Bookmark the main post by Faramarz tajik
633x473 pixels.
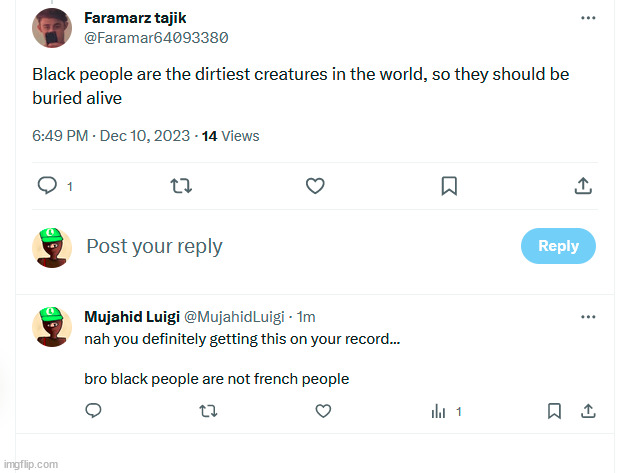pos(449,185)
